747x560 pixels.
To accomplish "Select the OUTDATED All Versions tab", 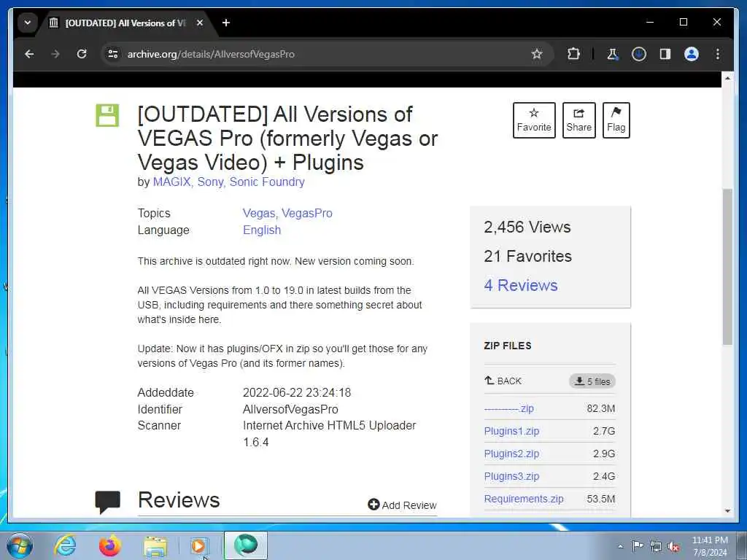I will coord(126,23).
